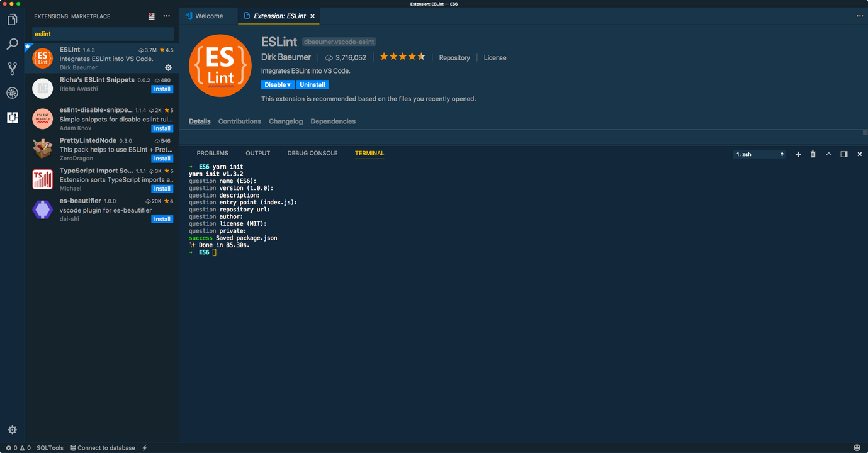Open the Explorer view in the activity bar
The width and height of the screenshot is (868, 453).
click(x=11, y=19)
